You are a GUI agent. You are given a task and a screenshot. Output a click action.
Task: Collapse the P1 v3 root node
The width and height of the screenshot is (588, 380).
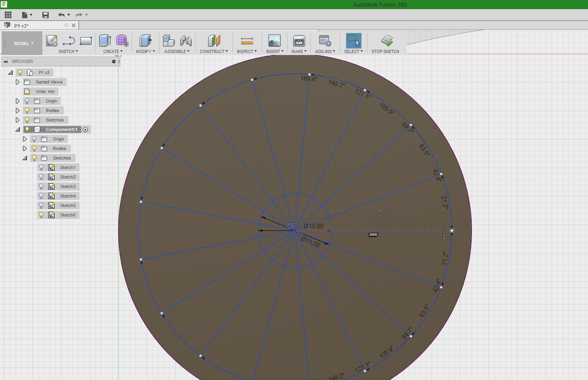coord(10,72)
